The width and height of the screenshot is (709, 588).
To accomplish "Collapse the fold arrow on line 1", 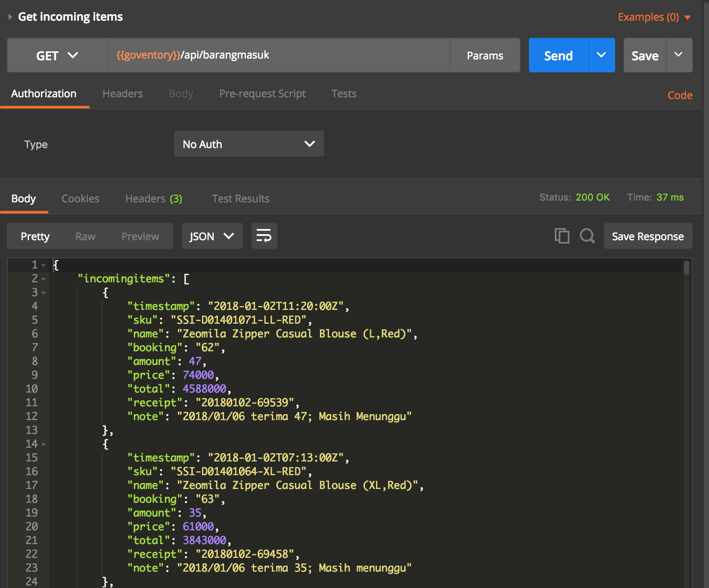I will pos(44,266).
